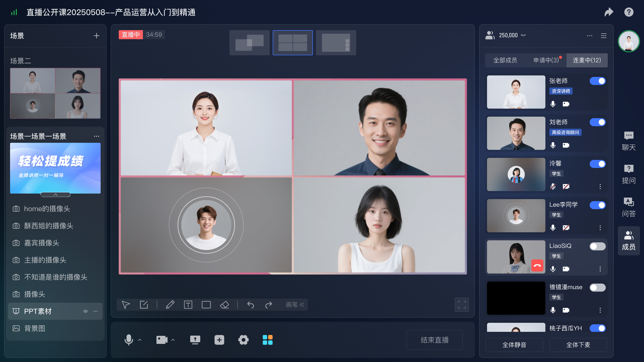644x362 pixels.
Task: Collapse the 画笔 toolbar chevrons
Action: (302, 305)
